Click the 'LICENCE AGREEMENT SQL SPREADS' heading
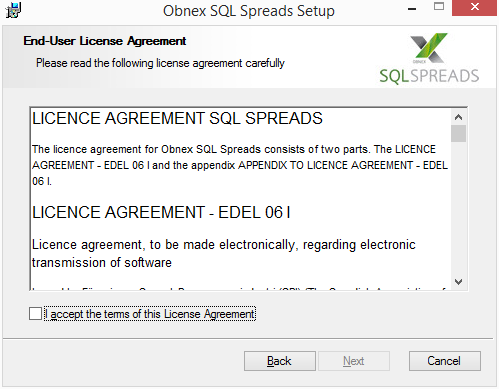Image resolution: width=499 pixels, height=389 pixels. click(177, 118)
